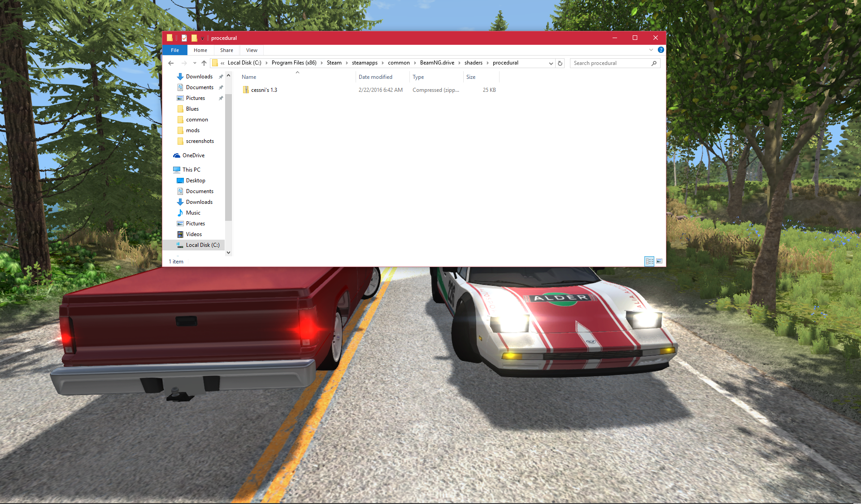
Task: Click the folder icon in title bar
Action: [170, 38]
